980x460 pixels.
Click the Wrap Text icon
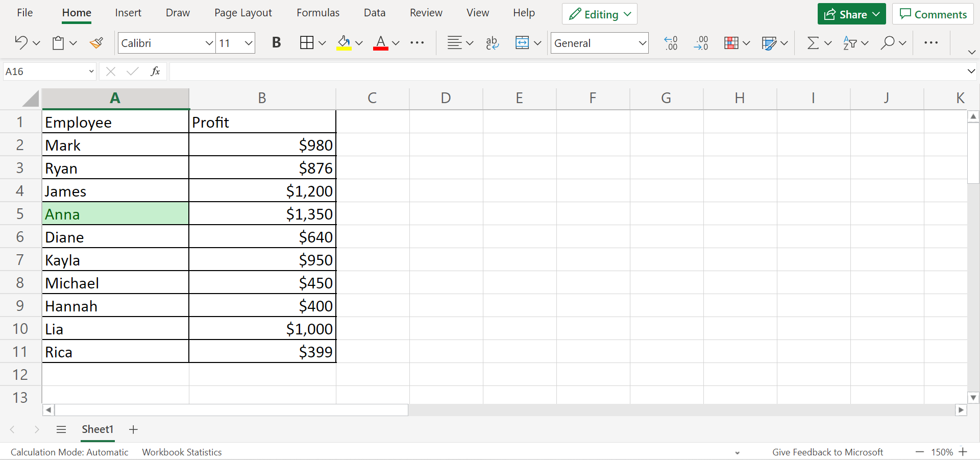(492, 43)
